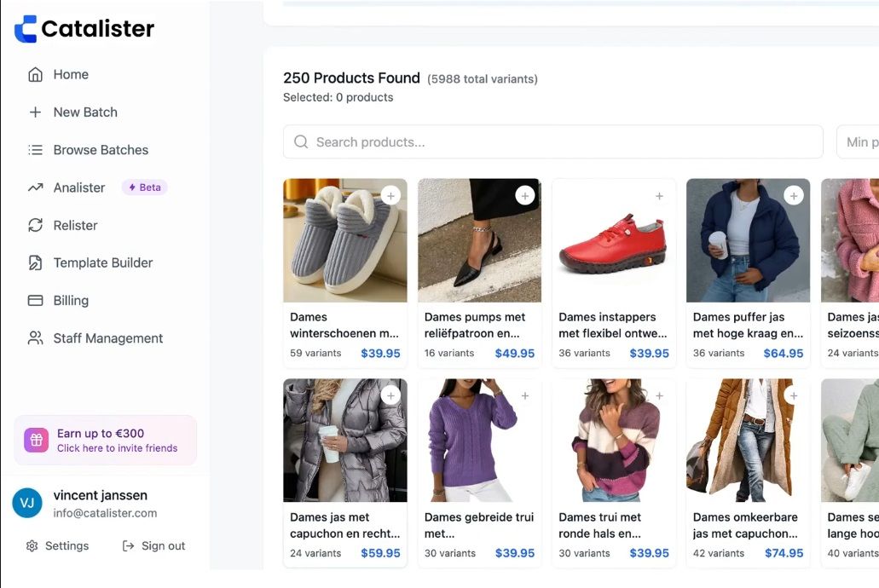Screen dimensions: 879x588
Task: Toggle selection on the red instappers shoe
Action: click(x=659, y=196)
